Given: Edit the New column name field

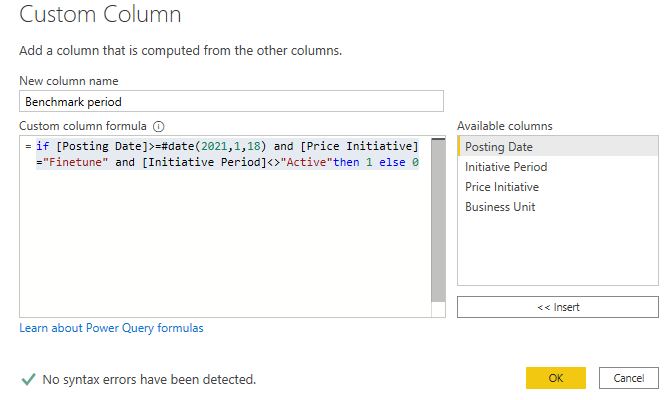Looking at the screenshot, I should (x=231, y=101).
